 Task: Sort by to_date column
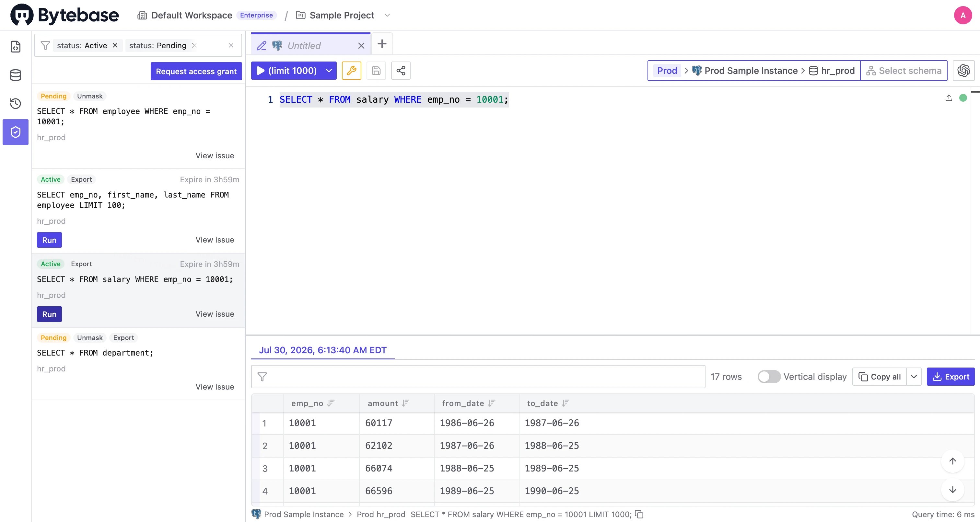point(566,403)
